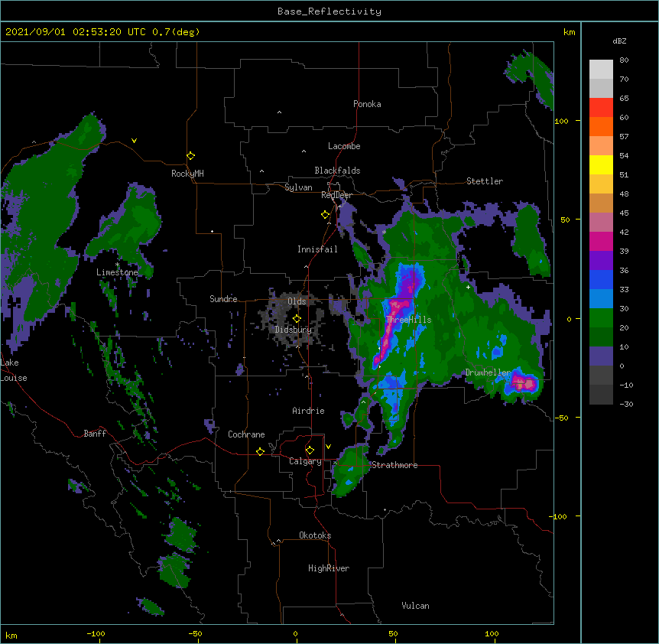This screenshot has height=644, width=659.
Task: Select the RedDeer label
Action: [336, 195]
